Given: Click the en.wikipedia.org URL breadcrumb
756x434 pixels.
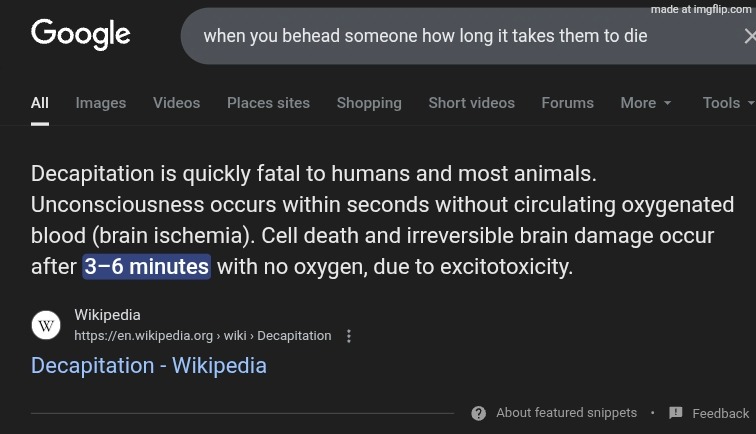Looking at the screenshot, I should tap(202, 336).
